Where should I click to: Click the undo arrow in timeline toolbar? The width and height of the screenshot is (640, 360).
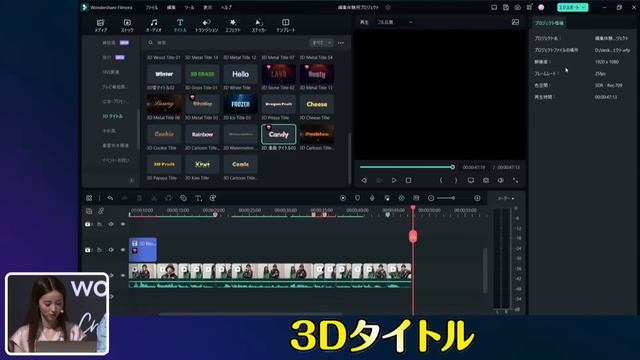[110, 198]
